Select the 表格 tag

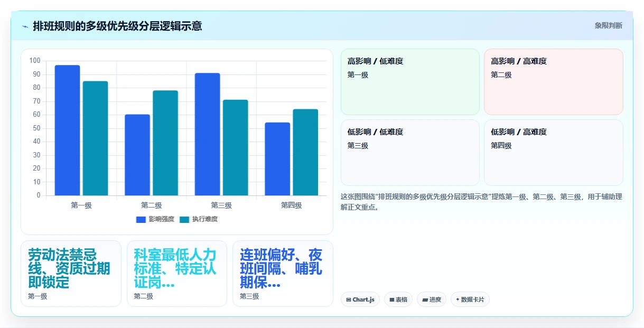click(x=398, y=299)
